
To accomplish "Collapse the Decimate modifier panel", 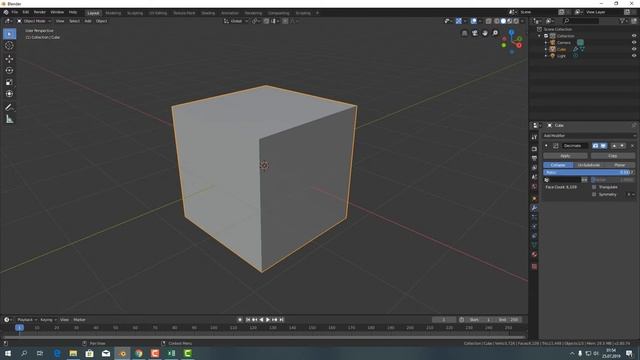I will click(546, 146).
